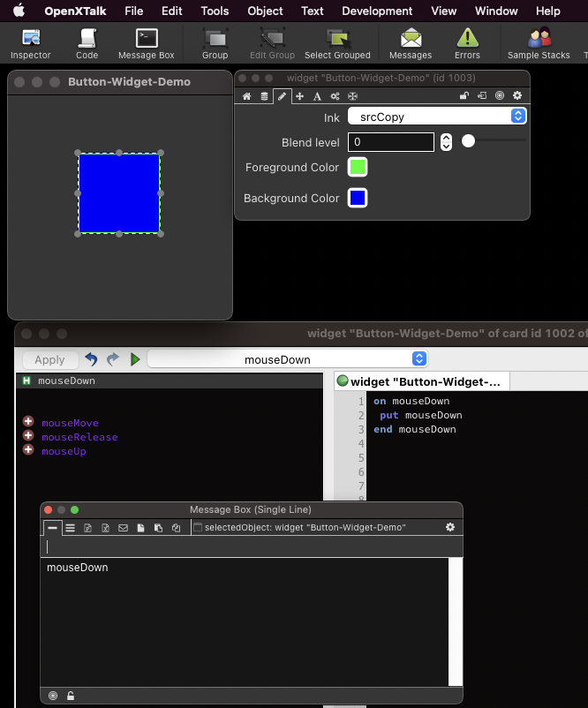
Task: Click the inspector target icon
Action: pyautogui.click(x=500, y=95)
